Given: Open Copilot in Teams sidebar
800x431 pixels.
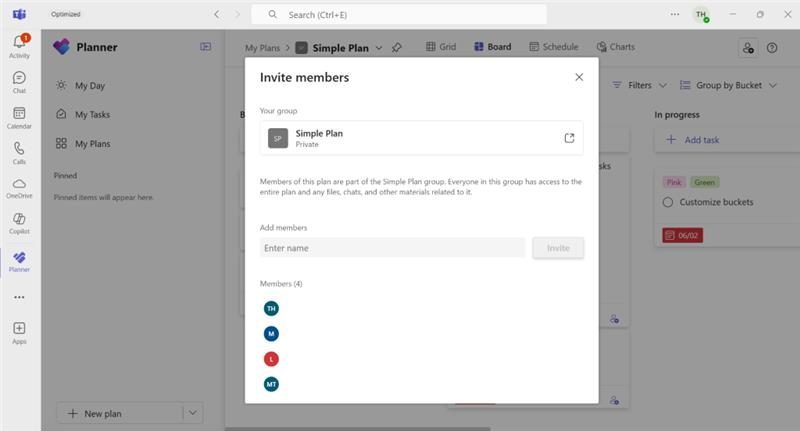Looking at the screenshot, I should pos(19,223).
